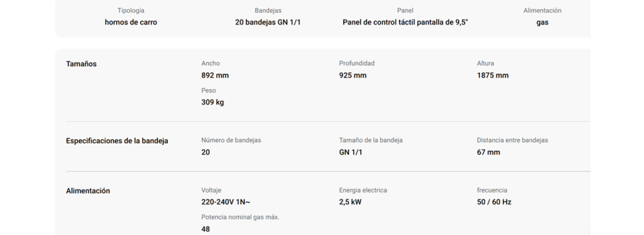Click the gas power value 48
644x235 pixels.
(206, 229)
